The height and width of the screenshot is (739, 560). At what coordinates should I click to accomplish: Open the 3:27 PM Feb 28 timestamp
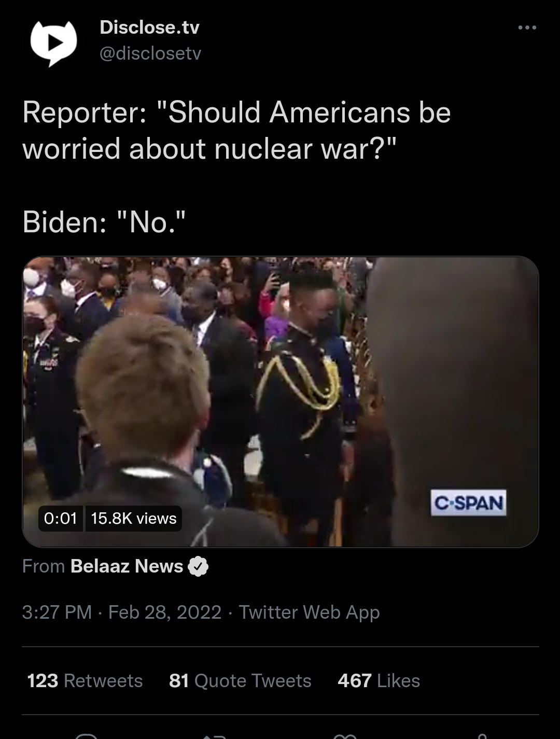122,612
